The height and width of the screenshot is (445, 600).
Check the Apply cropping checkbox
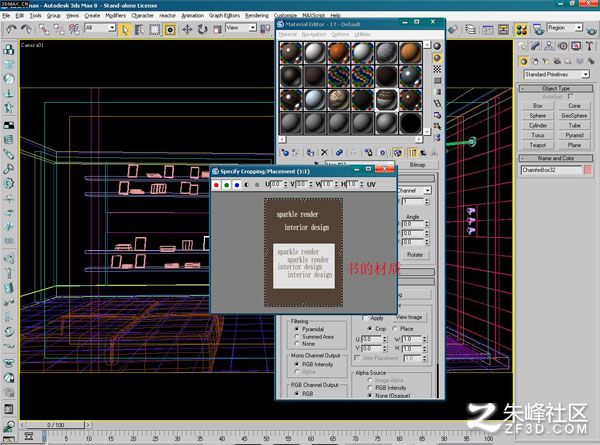365,318
